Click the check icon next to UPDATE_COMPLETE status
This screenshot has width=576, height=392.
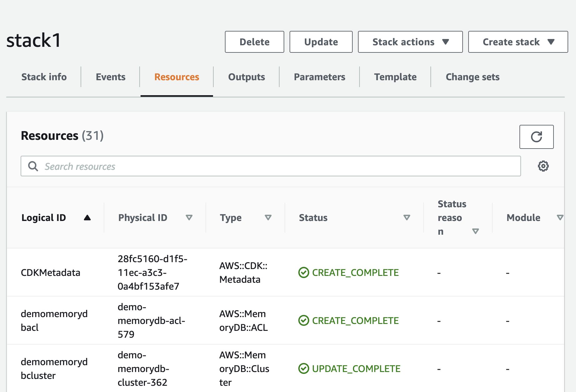pyautogui.click(x=303, y=368)
